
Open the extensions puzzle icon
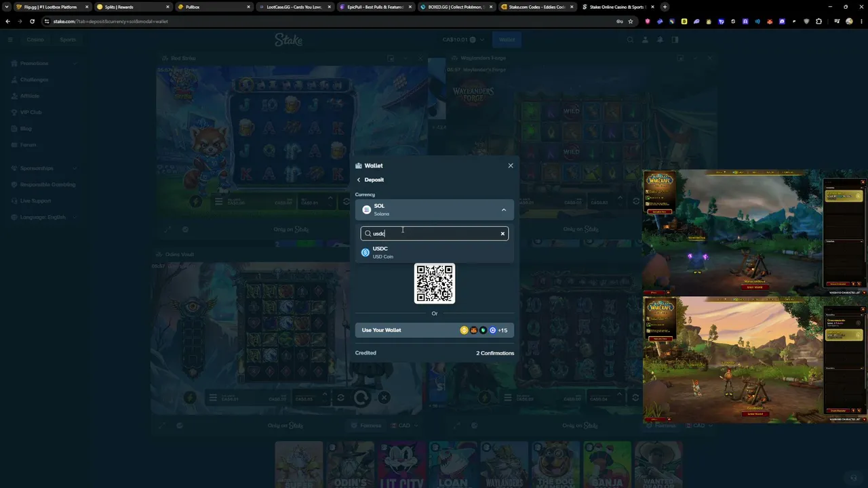click(818, 21)
